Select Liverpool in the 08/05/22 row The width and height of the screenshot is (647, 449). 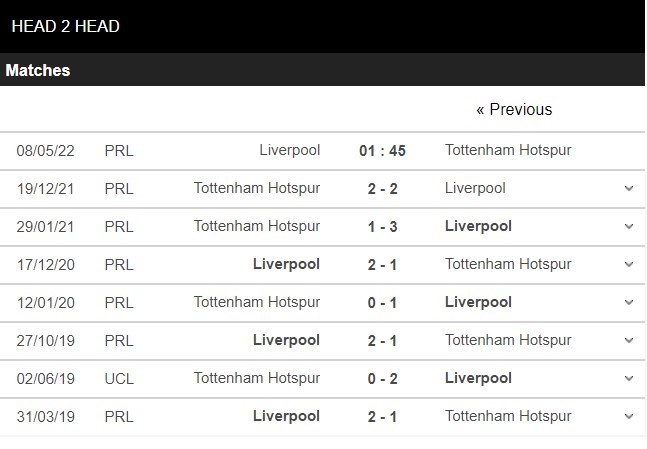click(289, 150)
